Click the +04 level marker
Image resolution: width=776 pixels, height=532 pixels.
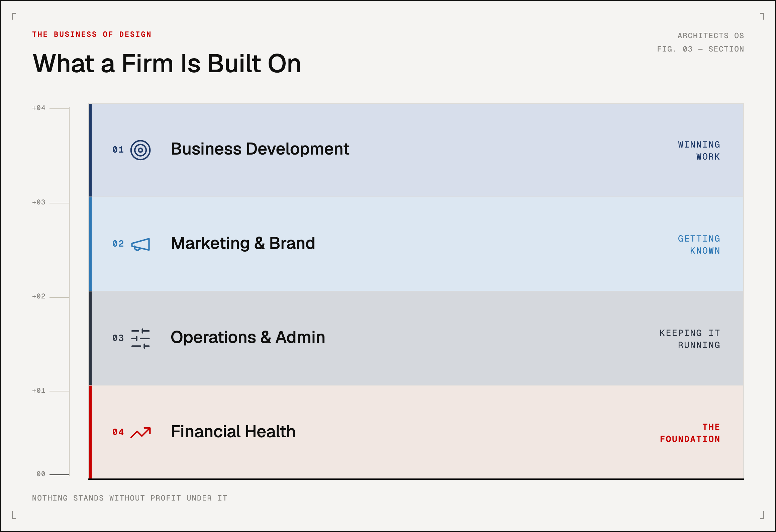[39, 108]
